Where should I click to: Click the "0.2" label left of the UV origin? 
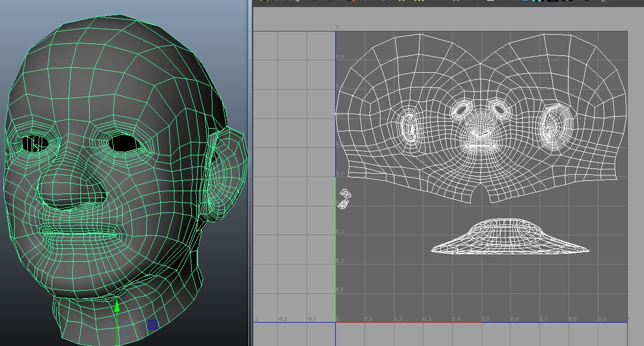click(x=283, y=319)
